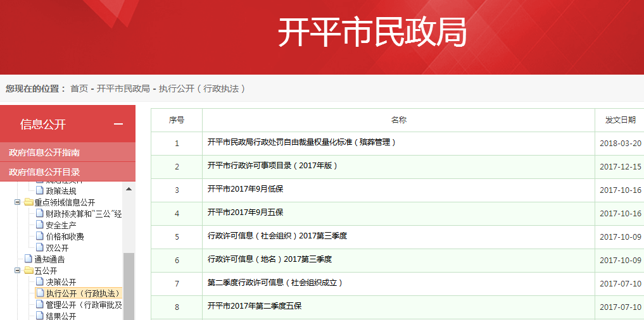Select the 重点领域信息公开 folder label

click(x=65, y=202)
